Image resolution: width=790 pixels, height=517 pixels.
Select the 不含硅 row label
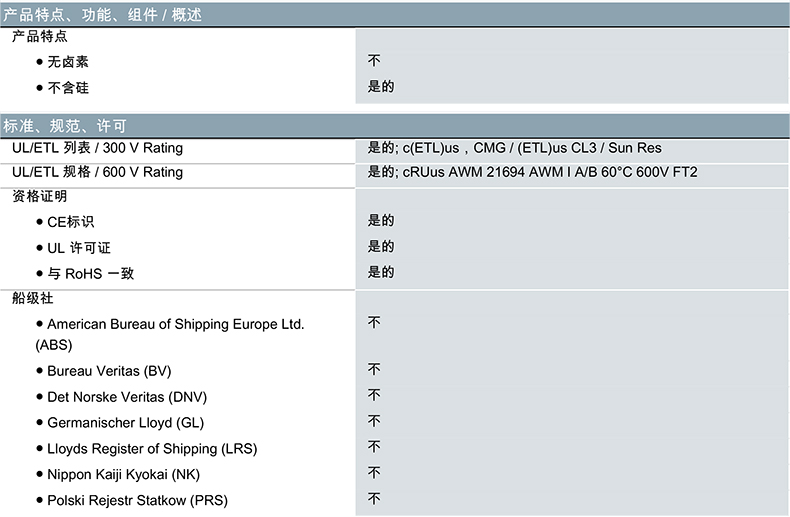pyautogui.click(x=68, y=88)
